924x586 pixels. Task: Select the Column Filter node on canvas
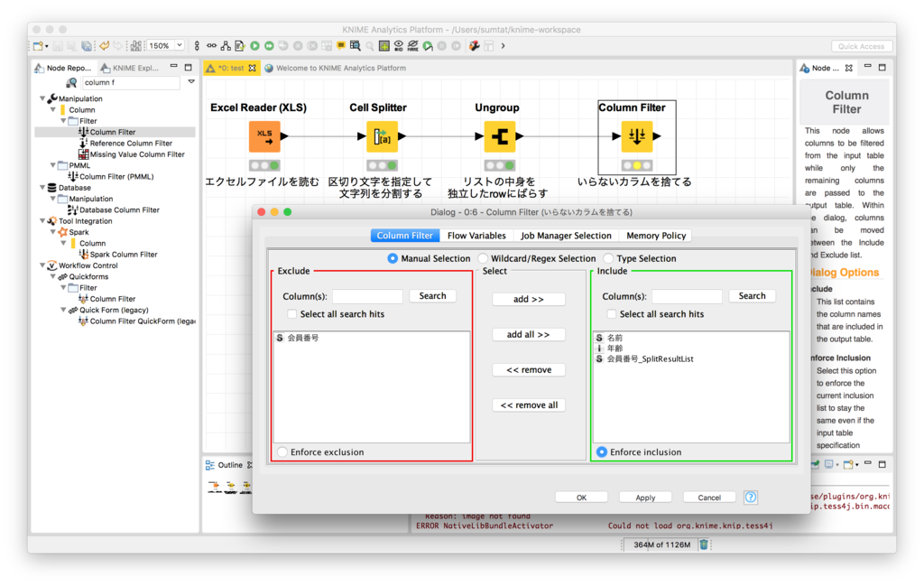tap(637, 136)
